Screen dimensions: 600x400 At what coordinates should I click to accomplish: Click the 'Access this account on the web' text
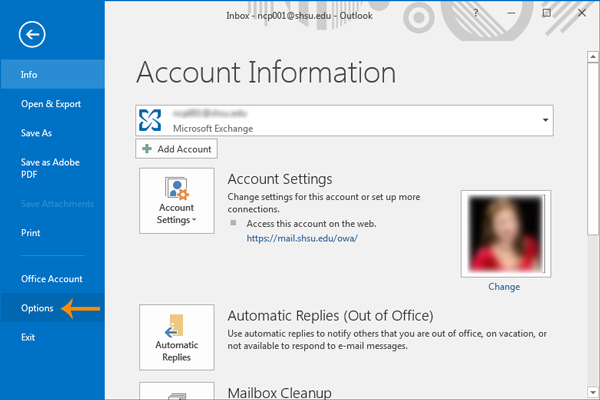point(311,224)
